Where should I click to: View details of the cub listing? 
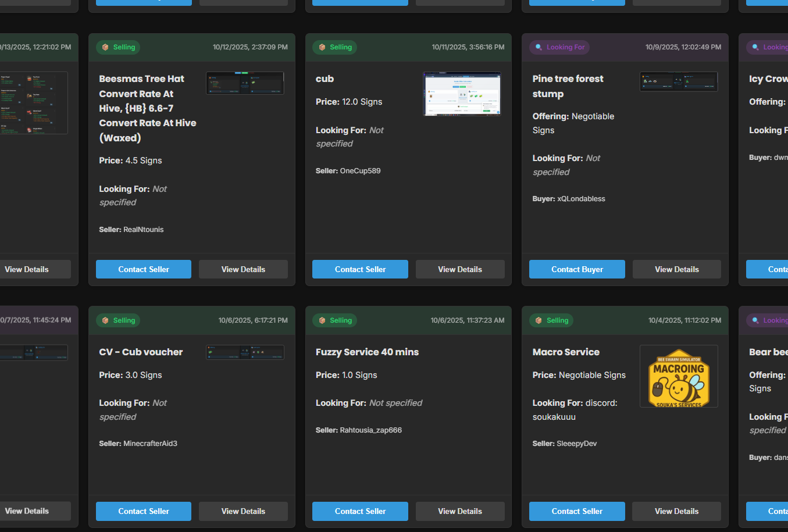(460, 269)
